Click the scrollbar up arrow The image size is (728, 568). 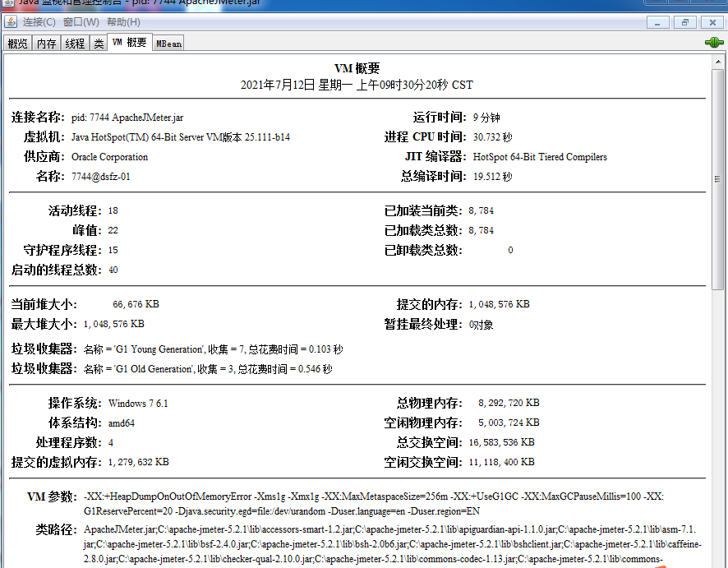(x=717, y=62)
